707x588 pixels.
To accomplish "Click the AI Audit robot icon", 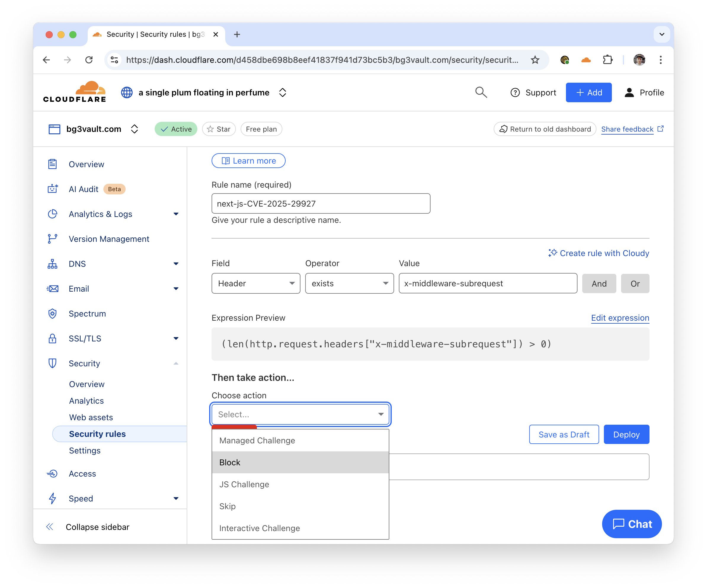I will coord(52,189).
